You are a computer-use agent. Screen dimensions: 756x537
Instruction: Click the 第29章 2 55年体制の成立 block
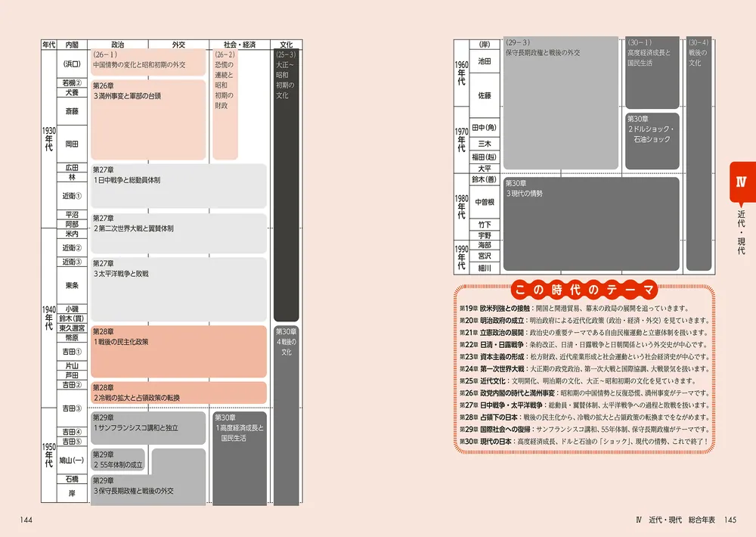point(118,460)
